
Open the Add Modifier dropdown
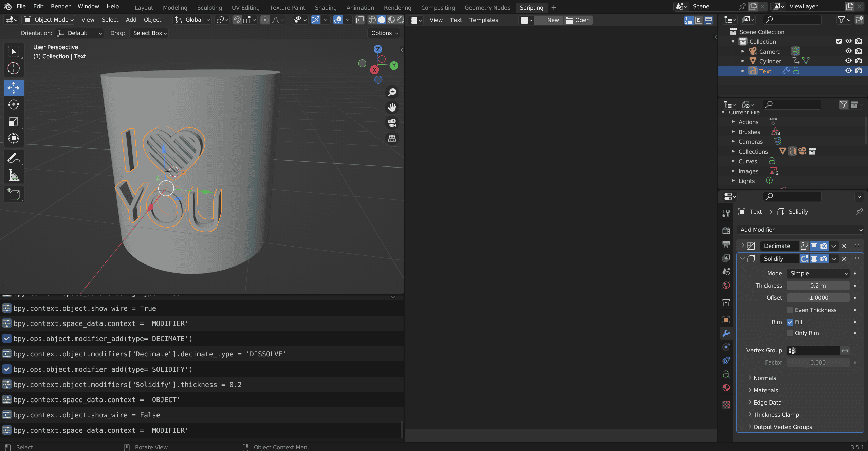click(x=800, y=230)
